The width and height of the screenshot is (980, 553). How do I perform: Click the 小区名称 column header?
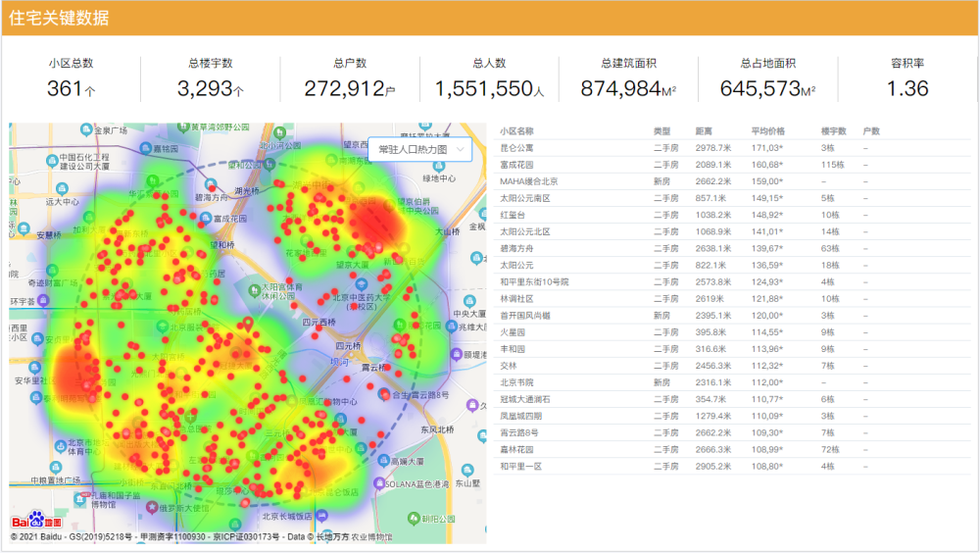[516, 131]
